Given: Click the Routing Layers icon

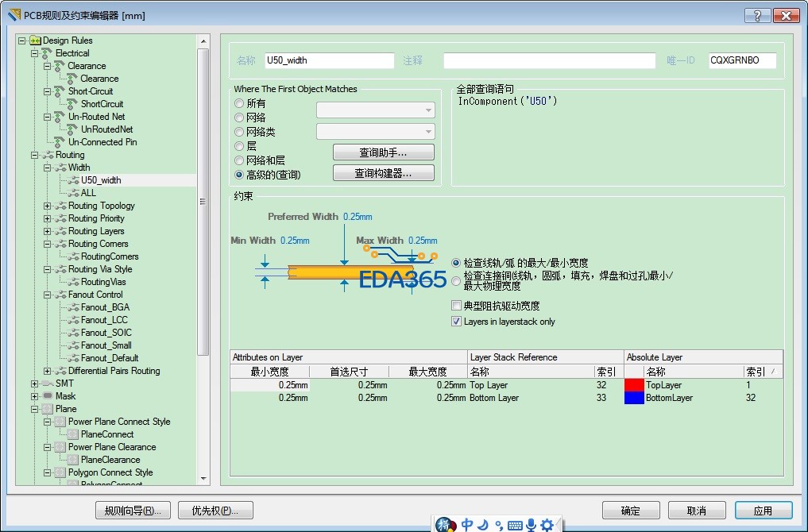Looking at the screenshot, I should click(60, 231).
